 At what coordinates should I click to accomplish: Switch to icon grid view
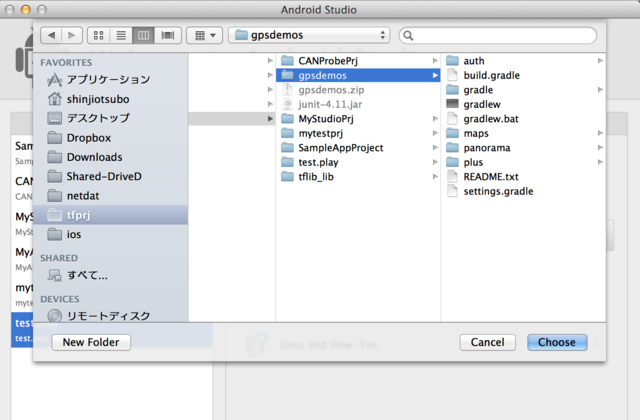tap(99, 35)
